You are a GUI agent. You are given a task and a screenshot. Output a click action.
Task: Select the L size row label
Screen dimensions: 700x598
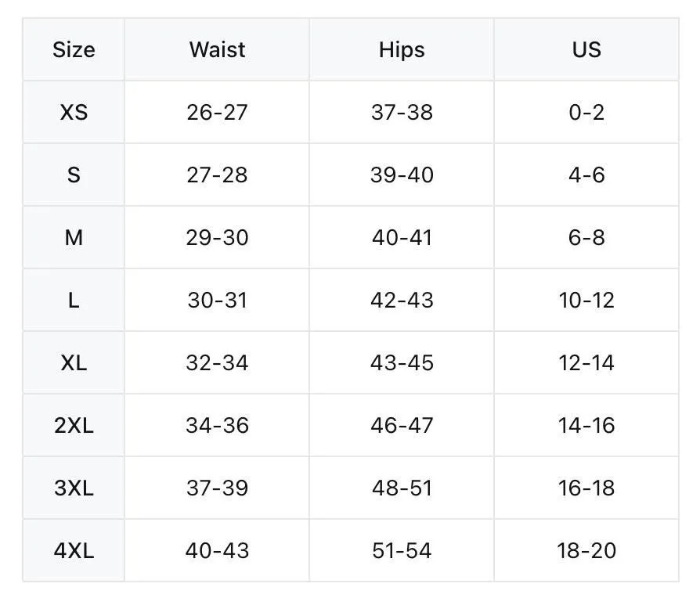click(x=74, y=300)
